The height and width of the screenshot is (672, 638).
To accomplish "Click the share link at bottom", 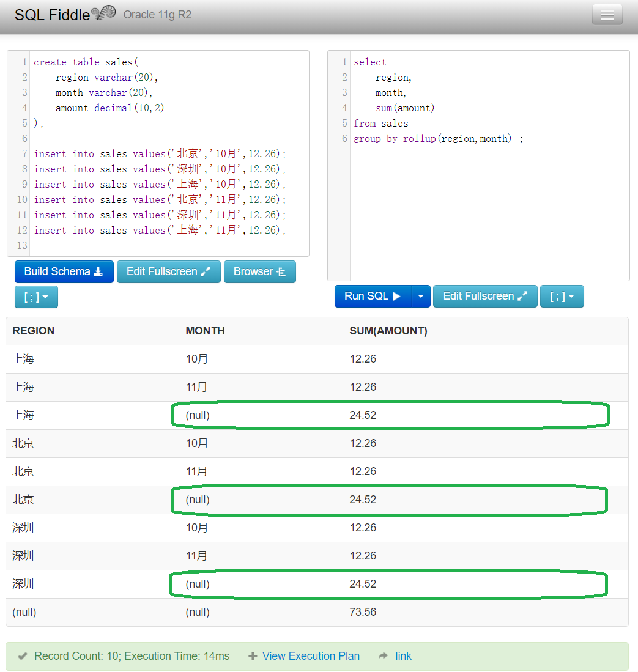I will [403, 656].
